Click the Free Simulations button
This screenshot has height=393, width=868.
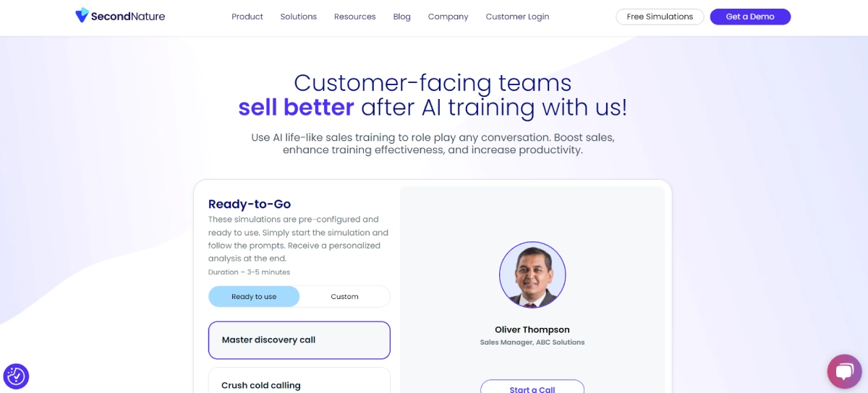[x=660, y=17]
